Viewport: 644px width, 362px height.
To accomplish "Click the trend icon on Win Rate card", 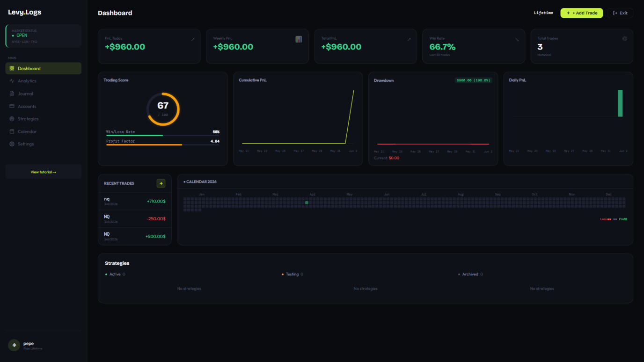I will pos(517,40).
